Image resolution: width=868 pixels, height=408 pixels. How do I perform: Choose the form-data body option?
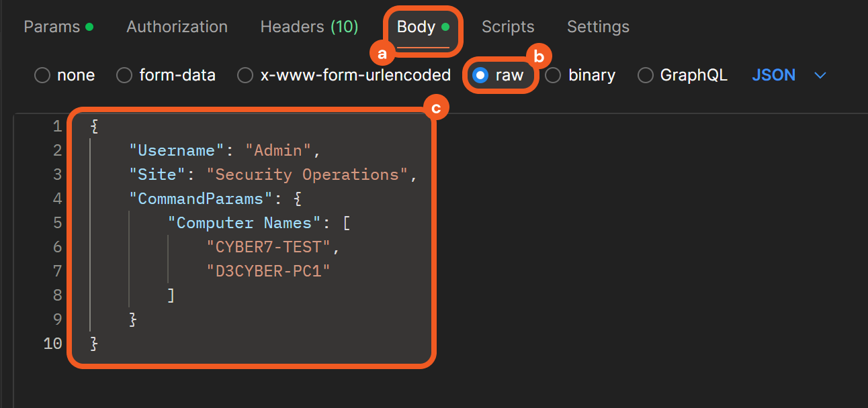pyautogui.click(x=124, y=75)
